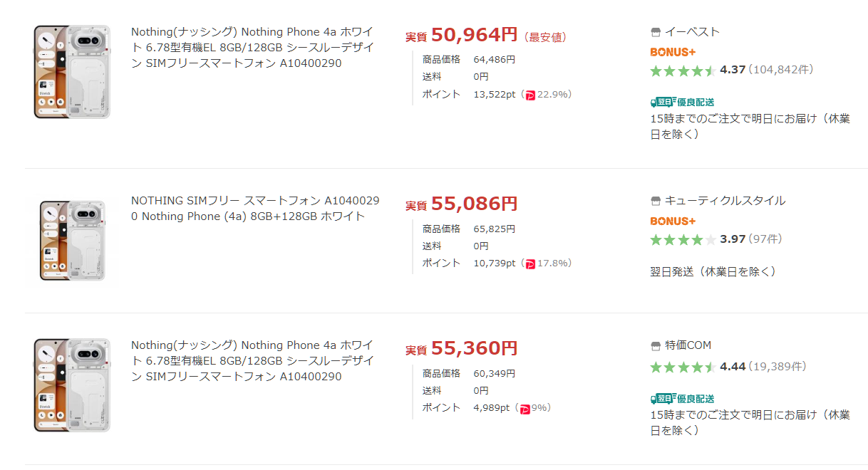Open the NOTHING SIMフリー product thumbnail
This screenshot has width=868, height=470.
(x=71, y=241)
